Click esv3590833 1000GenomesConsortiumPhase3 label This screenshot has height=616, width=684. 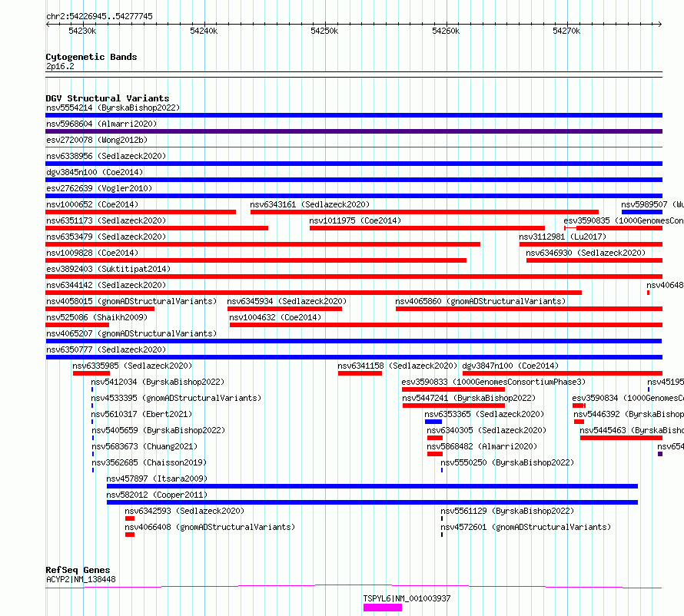coord(493,382)
